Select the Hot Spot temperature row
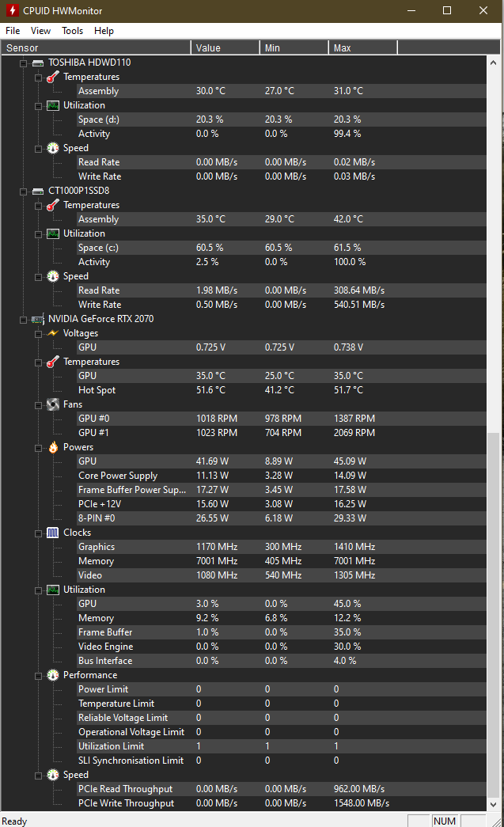Screen dimensions: 504x827 coord(282,390)
